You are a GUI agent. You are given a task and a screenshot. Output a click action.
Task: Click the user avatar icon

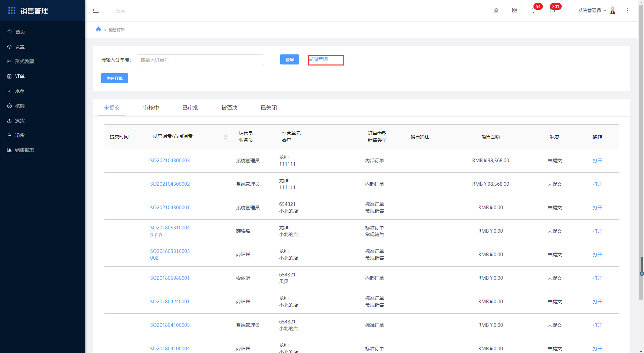coord(613,10)
